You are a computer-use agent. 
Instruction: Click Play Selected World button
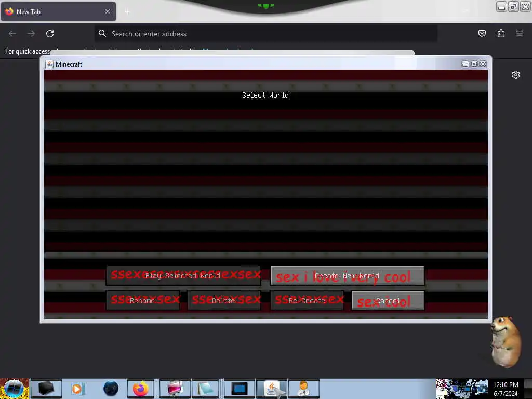(x=183, y=275)
